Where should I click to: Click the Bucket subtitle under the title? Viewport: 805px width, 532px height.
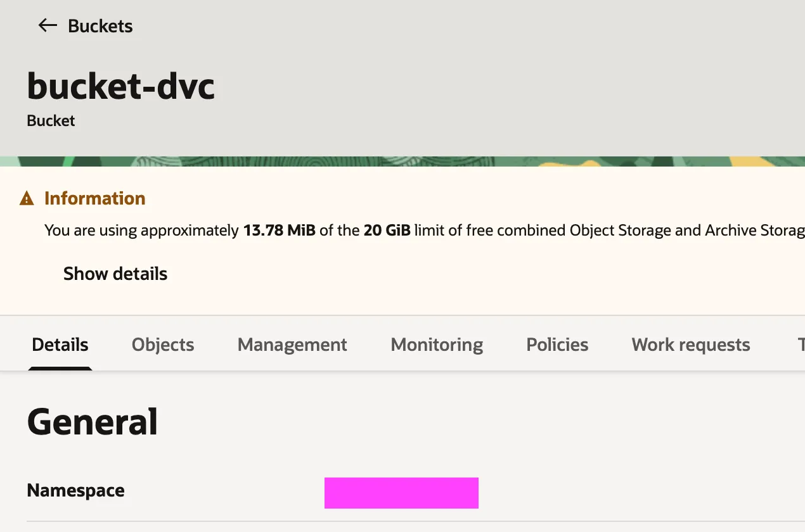coord(51,121)
